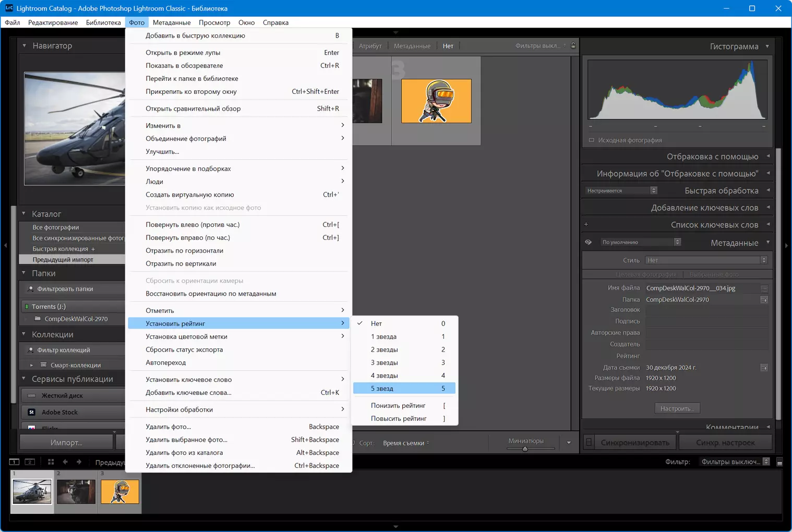Open the Настраивается preset dropdown
Screen dimensions: 792x532
621,190
